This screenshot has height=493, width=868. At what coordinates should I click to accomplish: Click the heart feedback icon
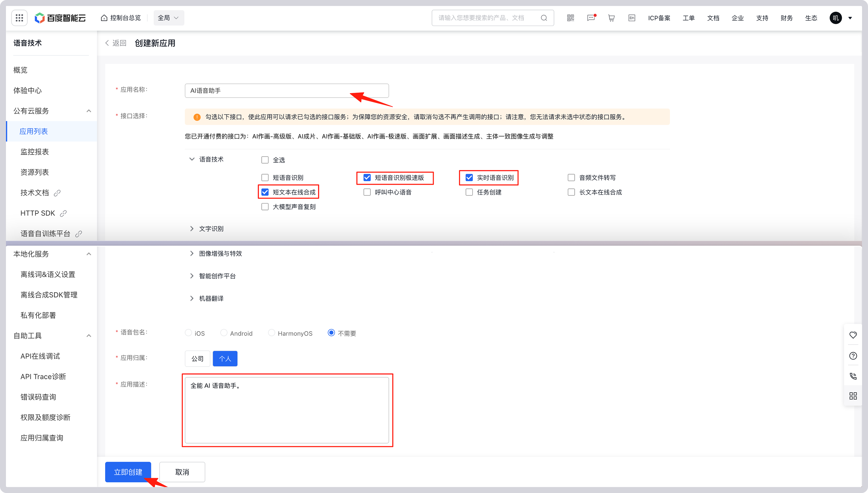[853, 335]
